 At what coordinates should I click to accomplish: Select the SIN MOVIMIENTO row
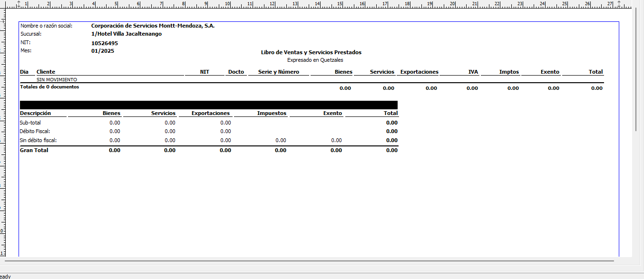tap(57, 80)
